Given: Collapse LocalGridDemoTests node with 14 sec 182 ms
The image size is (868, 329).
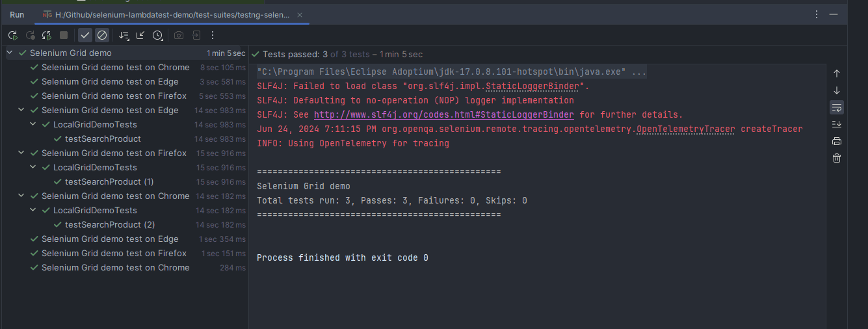Looking at the screenshot, I should click(x=33, y=211).
